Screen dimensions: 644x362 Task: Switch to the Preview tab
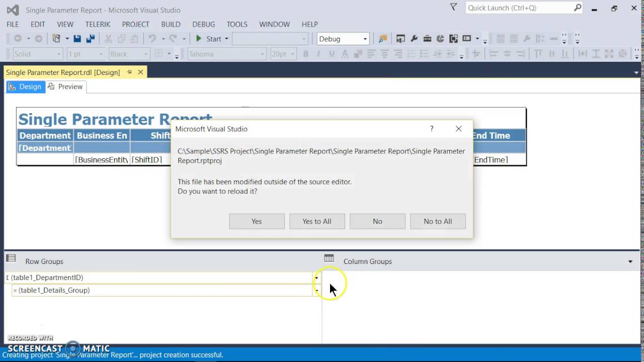click(x=66, y=86)
